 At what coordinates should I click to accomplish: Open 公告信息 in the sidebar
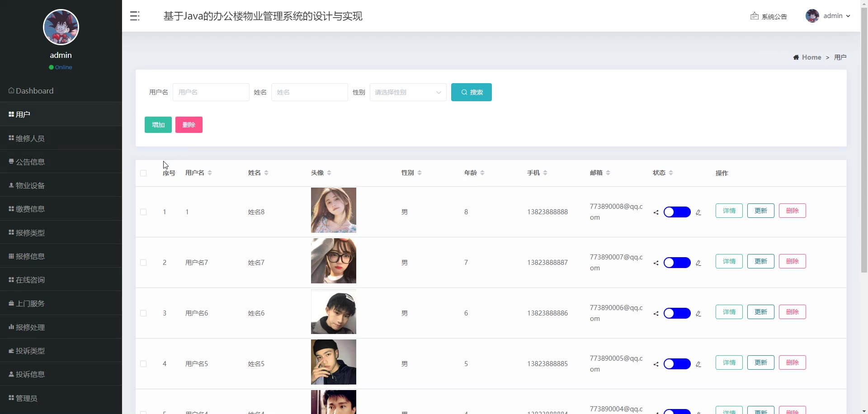click(61, 162)
